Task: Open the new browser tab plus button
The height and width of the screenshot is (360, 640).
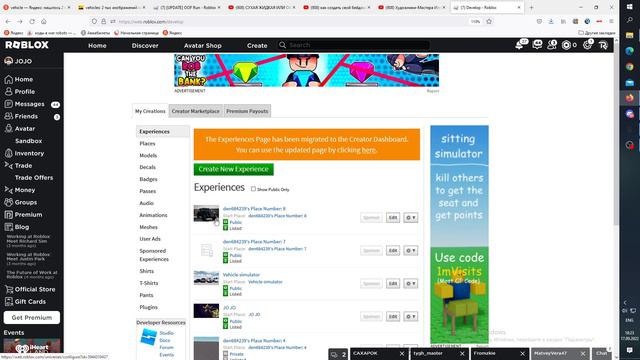Action: 531,7
